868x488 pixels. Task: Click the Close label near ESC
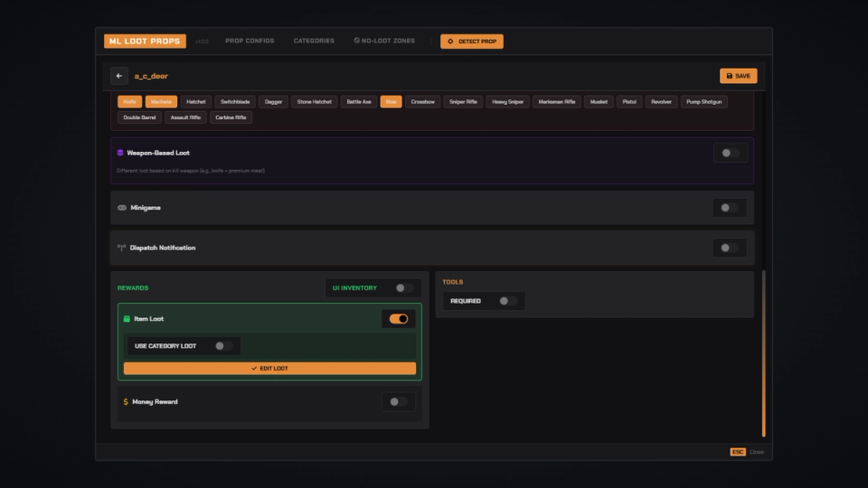tap(757, 452)
